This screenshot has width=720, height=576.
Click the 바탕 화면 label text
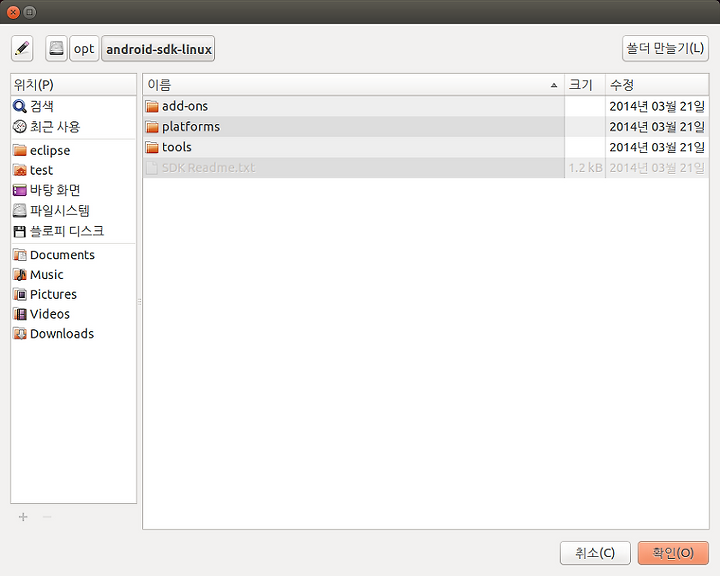55,190
